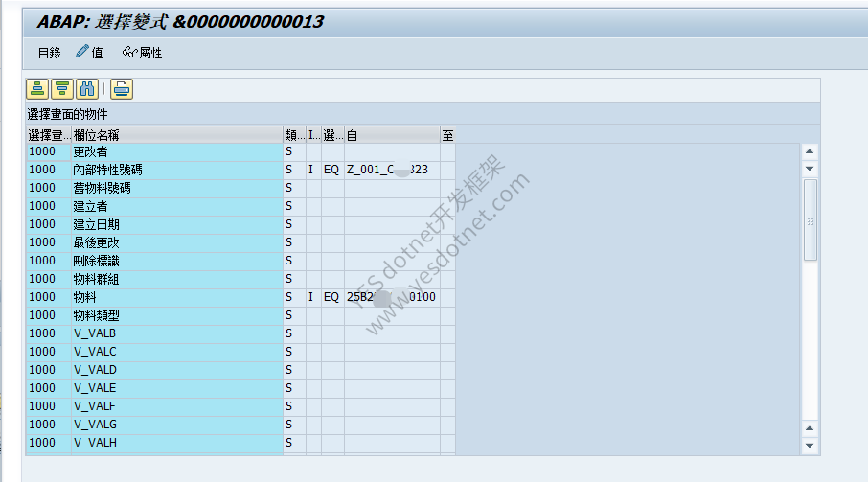
Task: Click the vertical scrollbar thumb
Action: 810,219
